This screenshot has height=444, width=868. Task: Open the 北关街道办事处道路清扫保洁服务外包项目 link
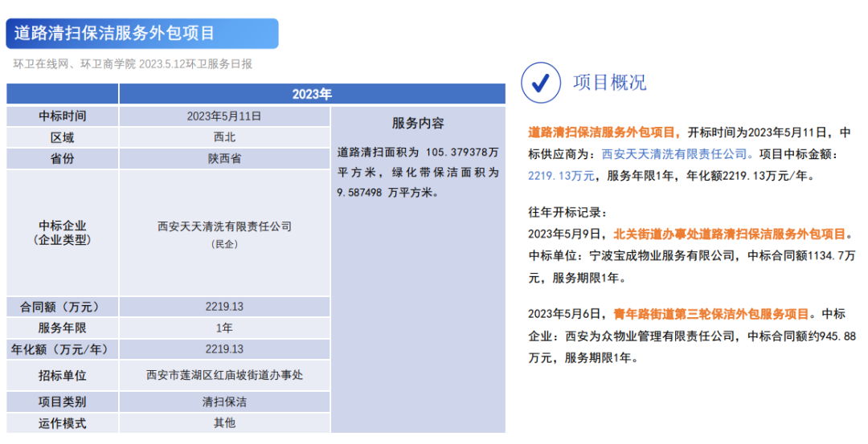pos(730,234)
